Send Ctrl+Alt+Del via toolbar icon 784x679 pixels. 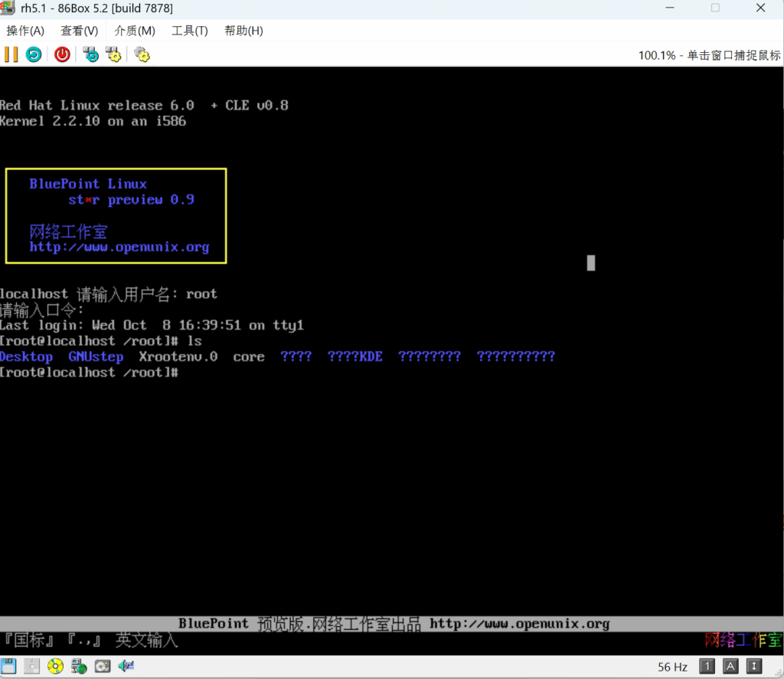91,54
